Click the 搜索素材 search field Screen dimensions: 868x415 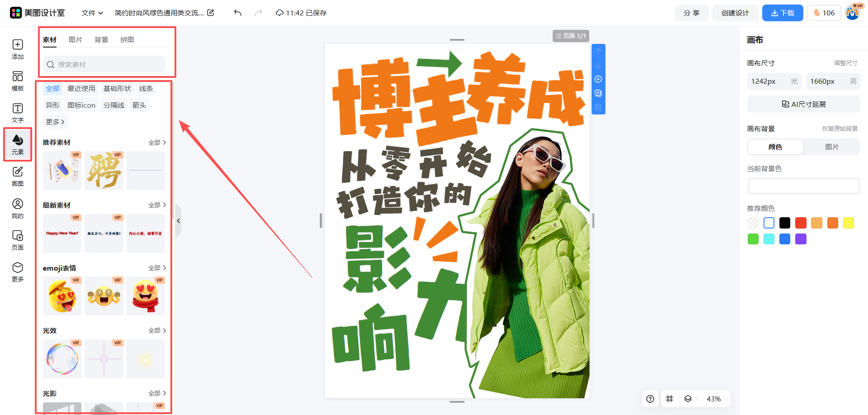[x=104, y=64]
